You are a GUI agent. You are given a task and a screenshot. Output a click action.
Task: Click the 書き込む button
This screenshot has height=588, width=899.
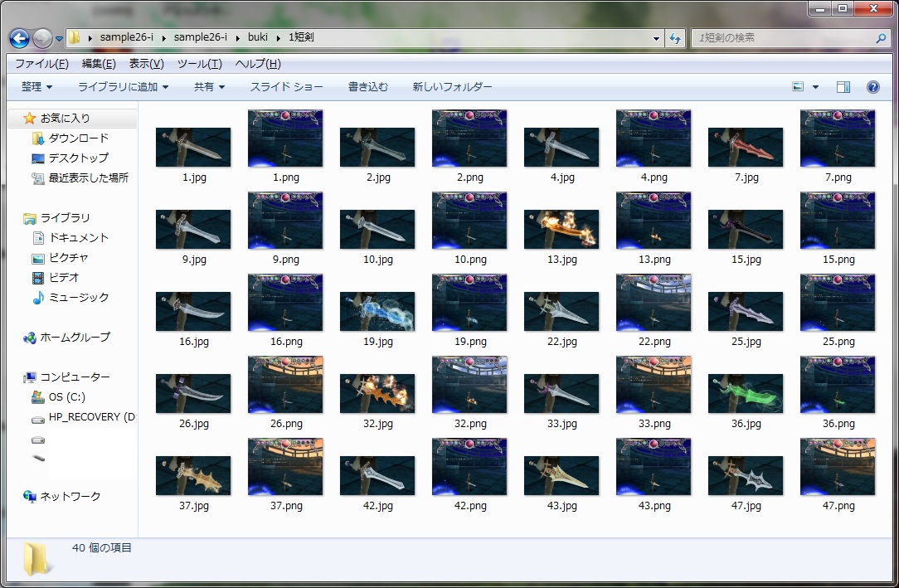tap(368, 86)
